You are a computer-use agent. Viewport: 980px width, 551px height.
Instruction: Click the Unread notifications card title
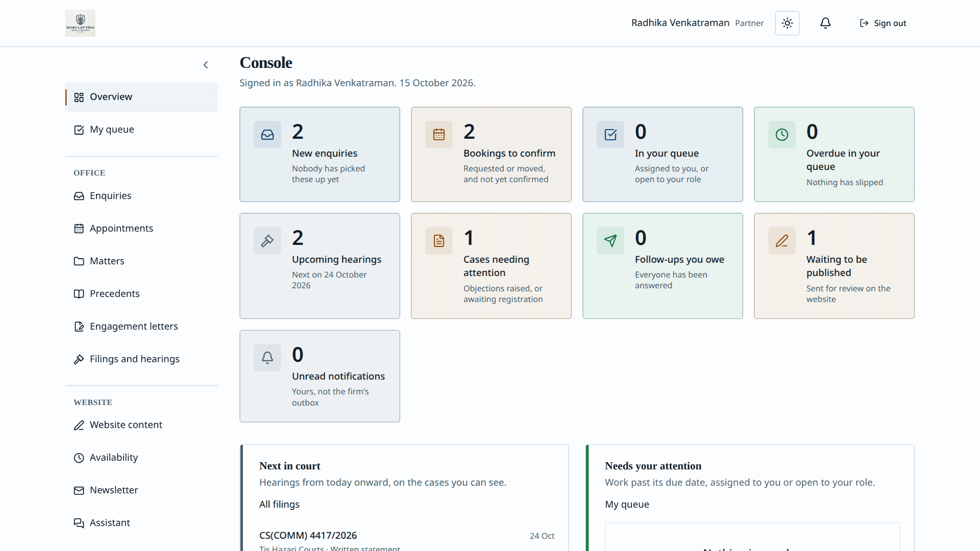coord(338,377)
